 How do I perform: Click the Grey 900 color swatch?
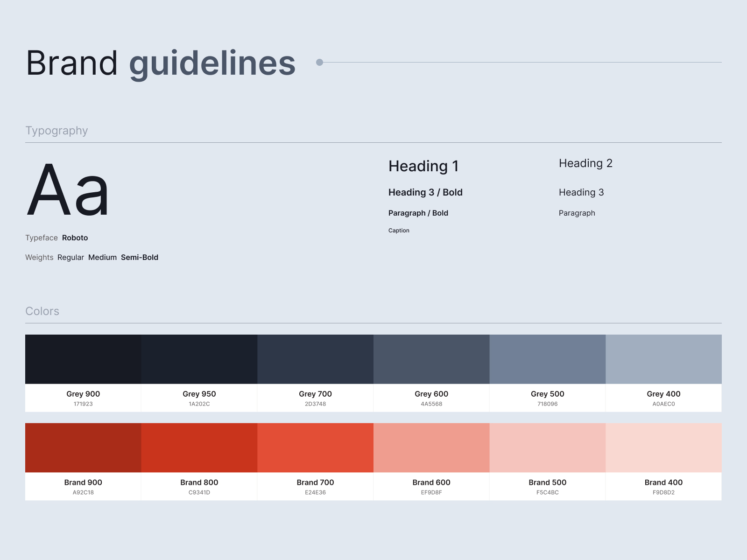click(x=83, y=359)
